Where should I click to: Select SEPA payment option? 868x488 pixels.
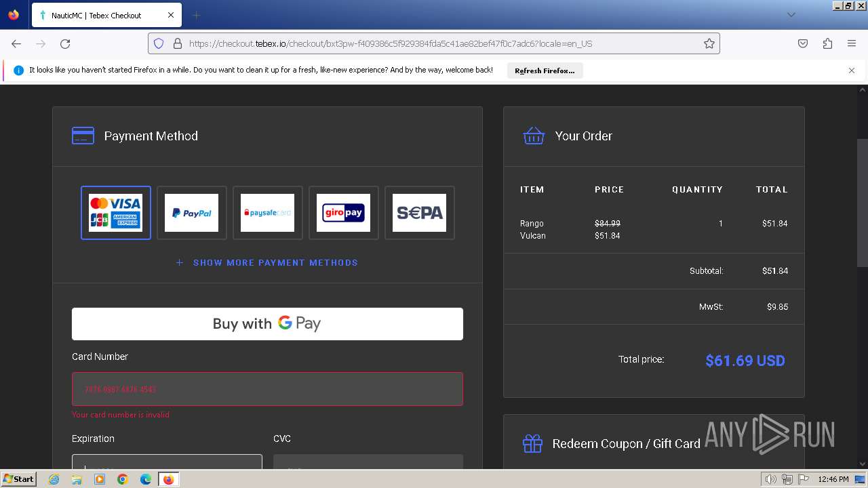click(x=420, y=213)
